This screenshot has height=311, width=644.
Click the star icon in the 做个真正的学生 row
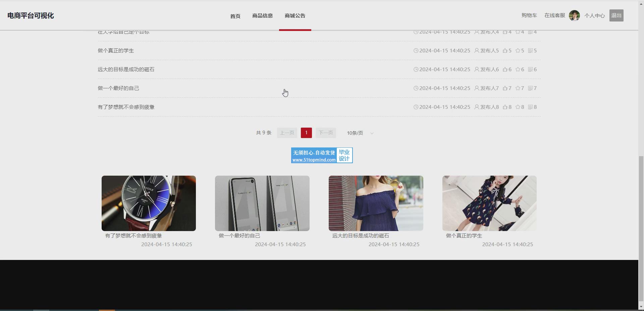pyautogui.click(x=518, y=51)
